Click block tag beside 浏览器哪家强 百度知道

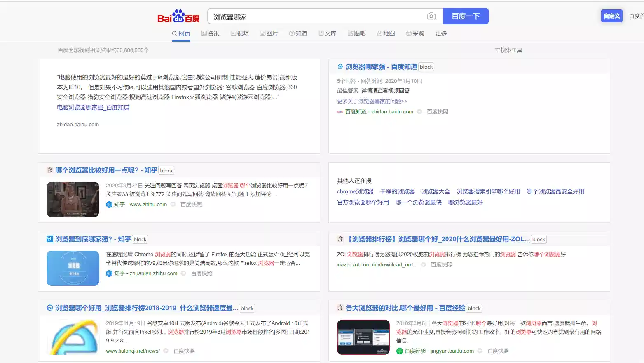426,67
